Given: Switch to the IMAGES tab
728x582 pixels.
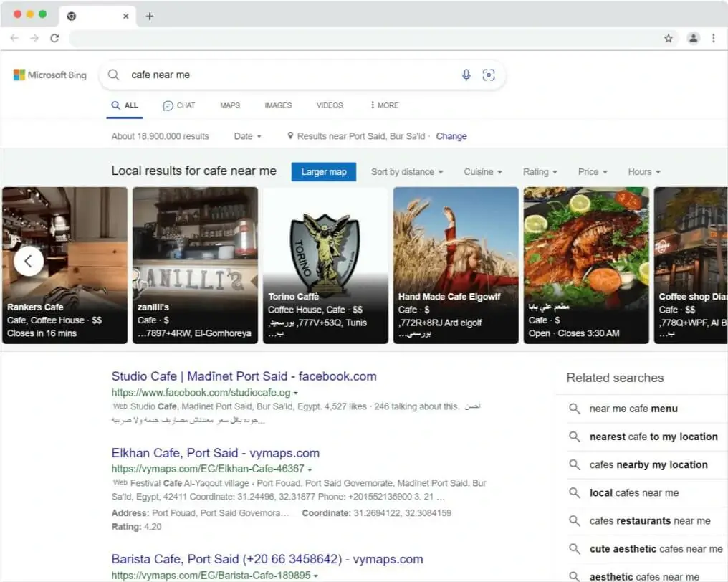Looking at the screenshot, I should (x=278, y=105).
